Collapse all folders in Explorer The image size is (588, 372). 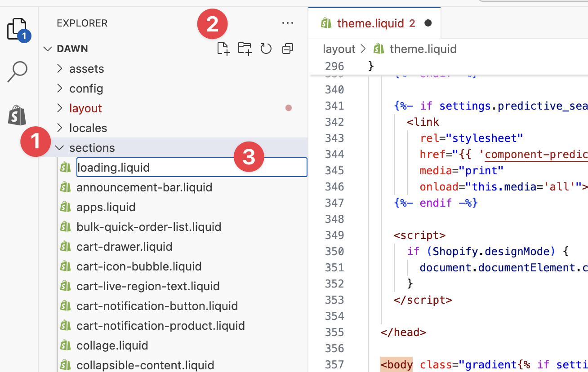(288, 49)
